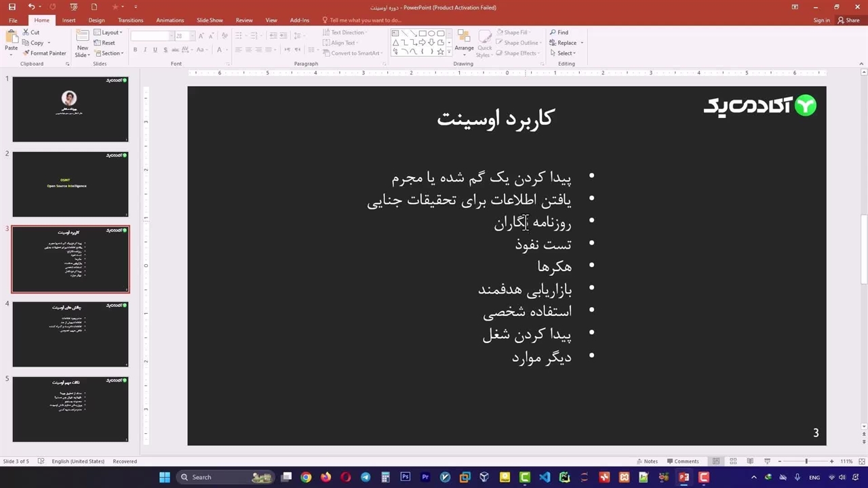This screenshot has height=488, width=868.
Task: Open the Transitions ribbon tab
Action: (130, 20)
